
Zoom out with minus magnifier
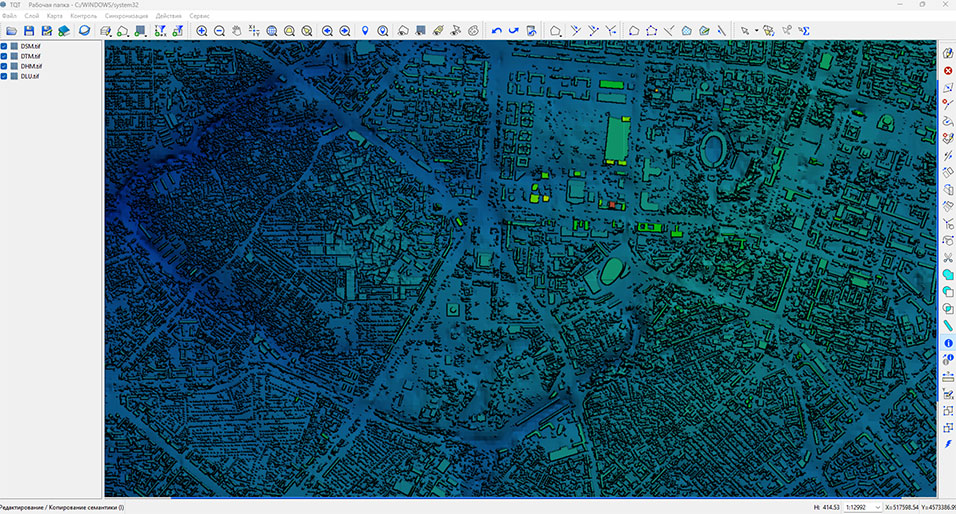[219, 30]
